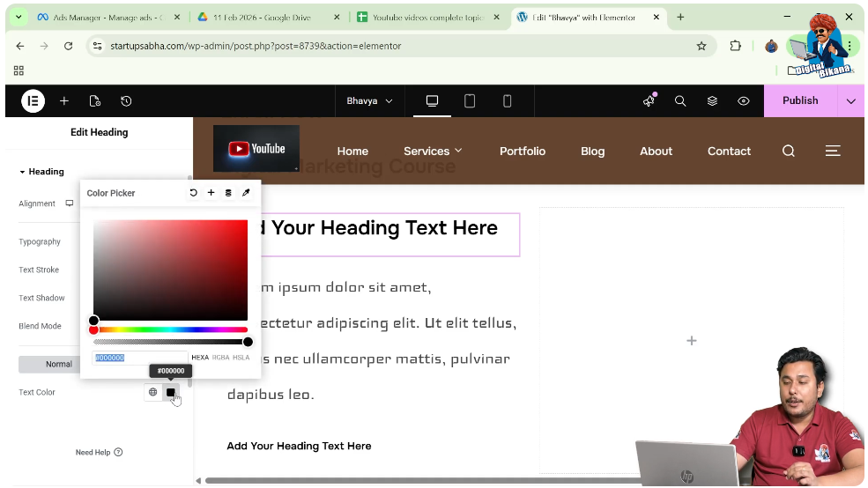This screenshot has height=488, width=868.
Task: Open revision history clock icon
Action: pyautogui.click(x=126, y=100)
